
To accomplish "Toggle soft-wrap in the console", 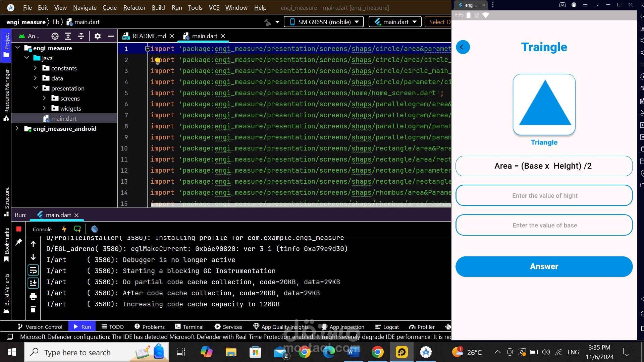I will pyautogui.click(x=33, y=270).
